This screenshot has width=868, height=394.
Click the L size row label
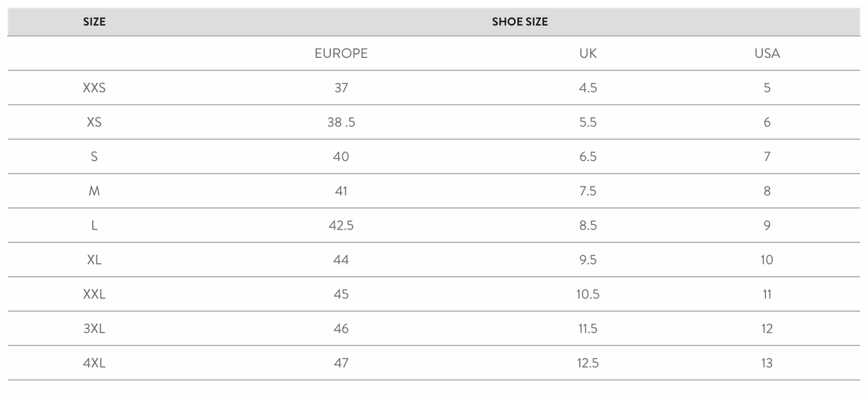(94, 225)
